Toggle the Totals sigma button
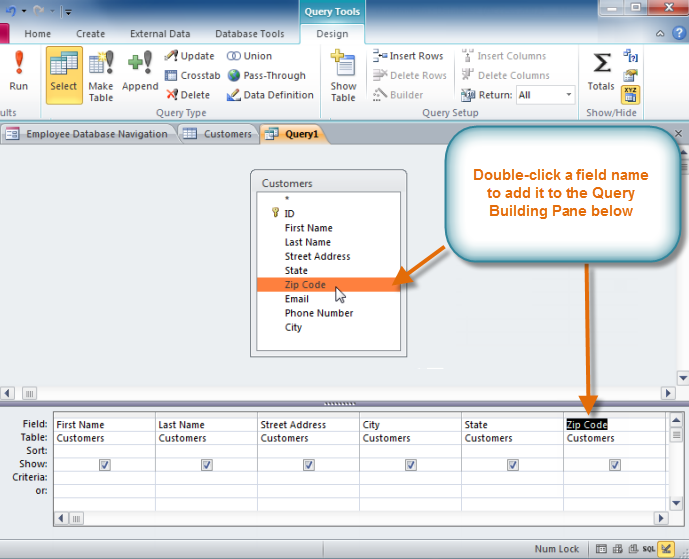Viewport: 689px width, 559px height. coord(601,72)
